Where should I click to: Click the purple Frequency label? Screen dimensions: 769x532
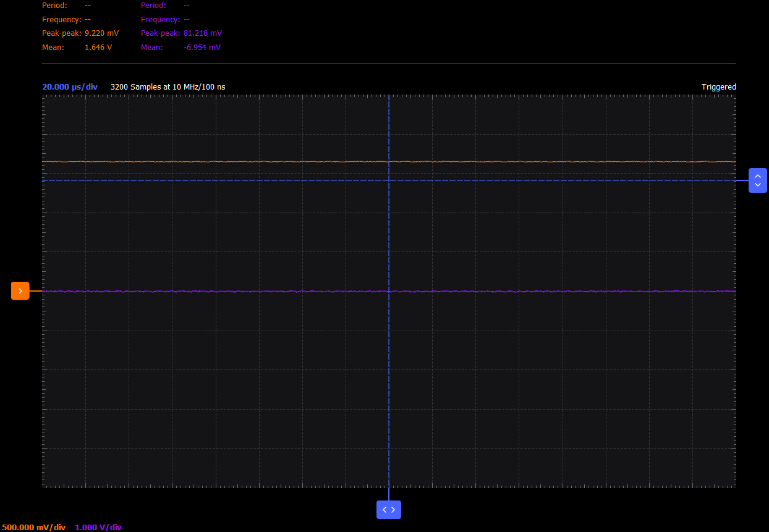pos(161,20)
